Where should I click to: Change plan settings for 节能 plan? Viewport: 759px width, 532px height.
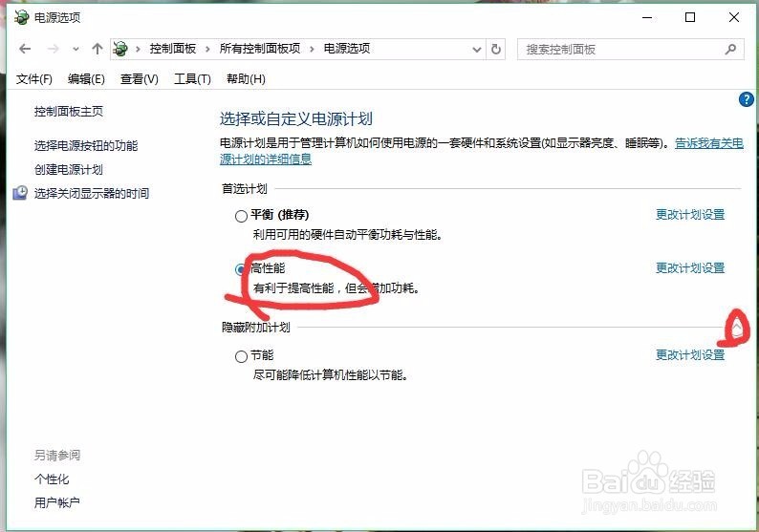[690, 355]
